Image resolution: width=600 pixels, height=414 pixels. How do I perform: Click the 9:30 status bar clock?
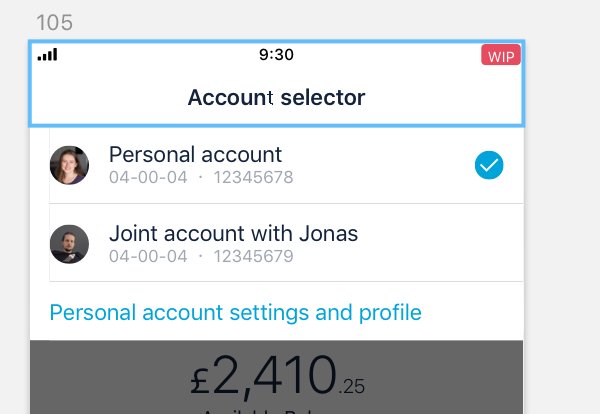click(x=276, y=55)
